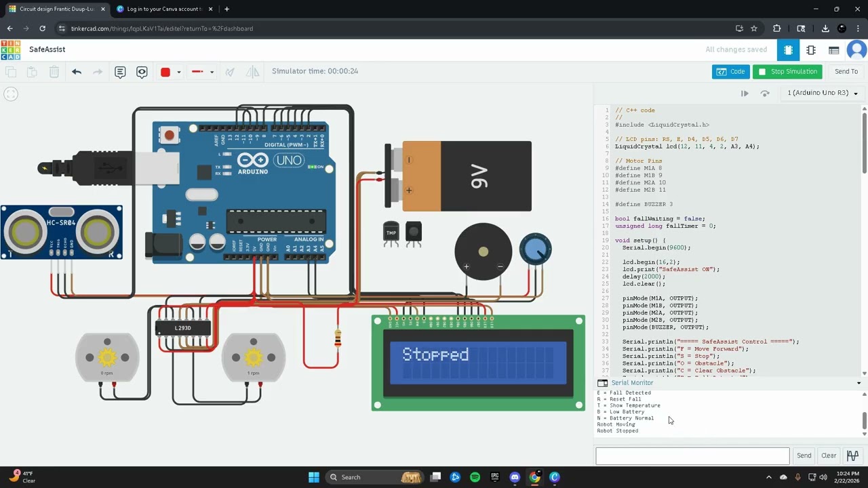Select the L293D motor driver chip
Viewport: 868px width, 488px height.
pos(183,328)
